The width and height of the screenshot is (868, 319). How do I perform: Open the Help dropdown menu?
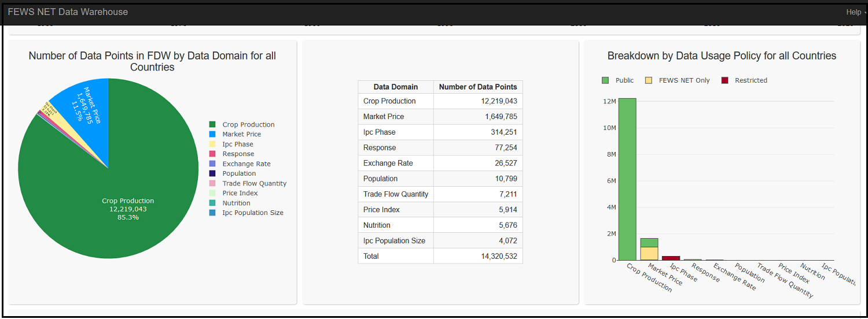click(855, 12)
